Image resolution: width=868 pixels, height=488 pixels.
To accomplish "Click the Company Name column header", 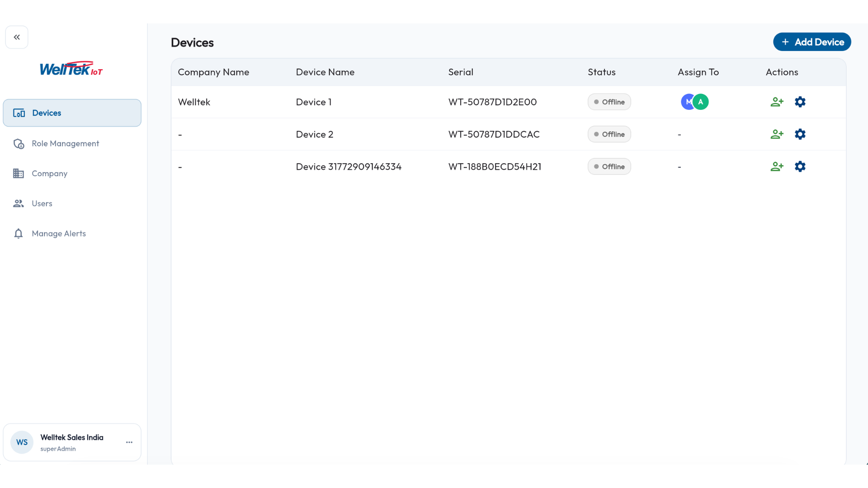I will tap(213, 72).
